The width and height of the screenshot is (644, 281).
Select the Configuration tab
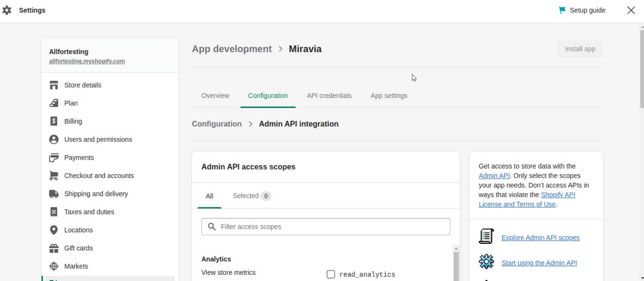(268, 96)
